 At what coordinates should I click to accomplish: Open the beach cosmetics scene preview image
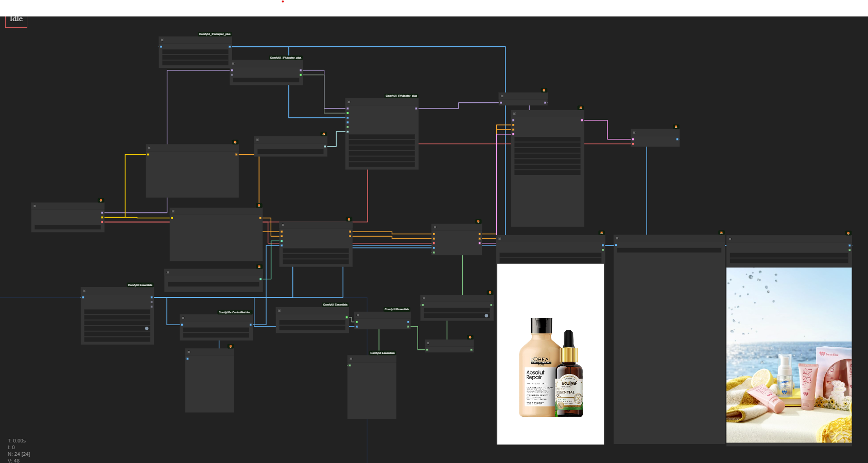789,355
